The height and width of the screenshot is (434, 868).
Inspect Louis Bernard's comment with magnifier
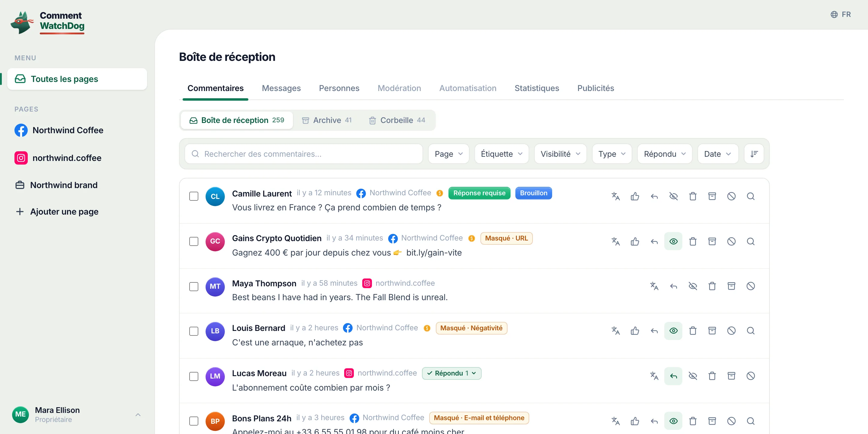(x=750, y=331)
